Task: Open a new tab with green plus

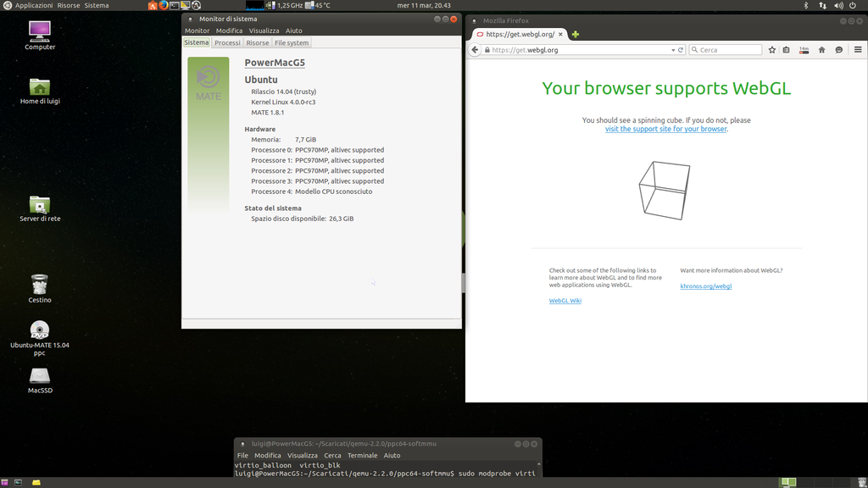Action: [576, 34]
